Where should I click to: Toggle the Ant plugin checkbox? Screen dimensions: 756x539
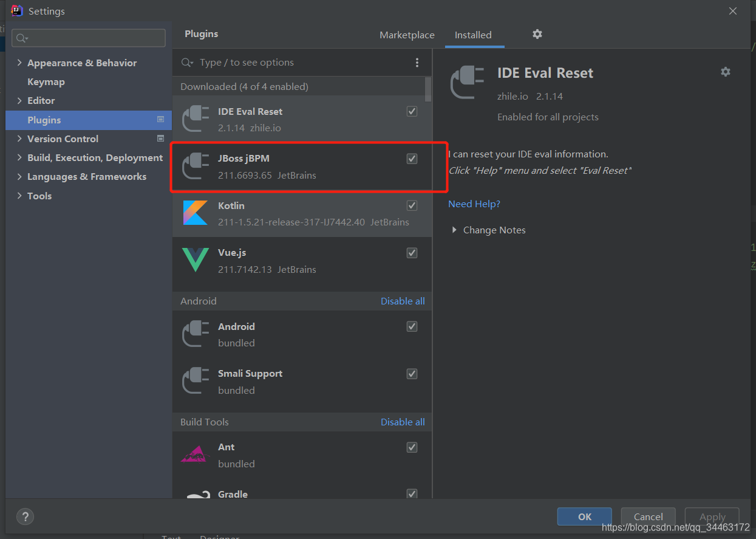[412, 447]
